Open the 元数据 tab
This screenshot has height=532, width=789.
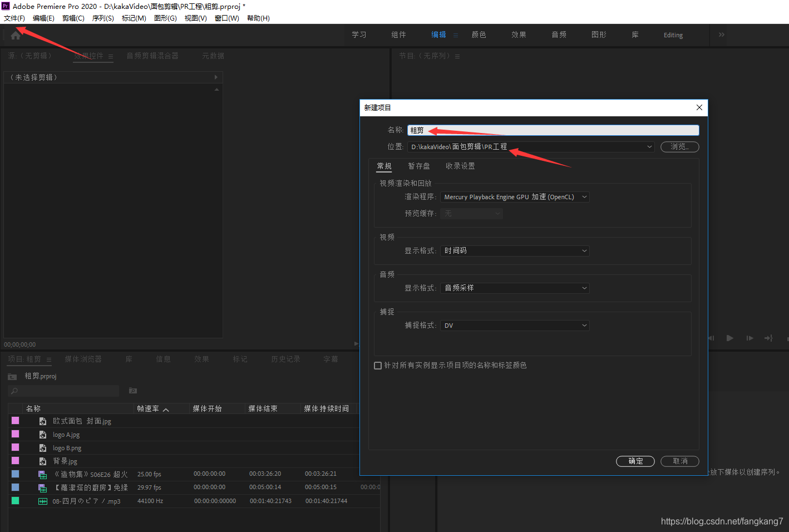click(213, 56)
